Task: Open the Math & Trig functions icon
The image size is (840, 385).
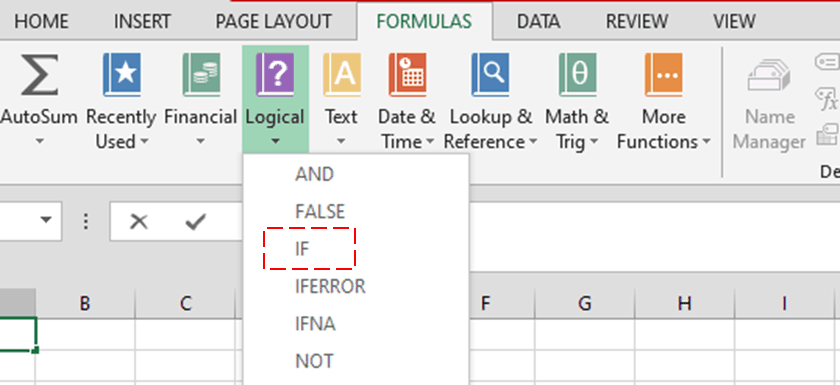Action: [x=578, y=75]
